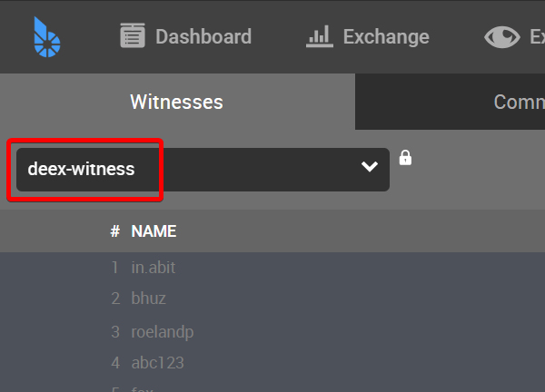Open witness bhuz
This screenshot has width=545, height=392.
tap(148, 299)
